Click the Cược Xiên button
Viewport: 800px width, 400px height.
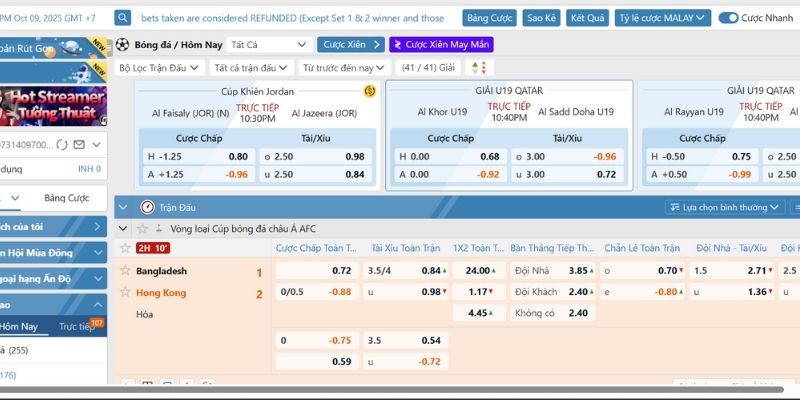coord(351,45)
